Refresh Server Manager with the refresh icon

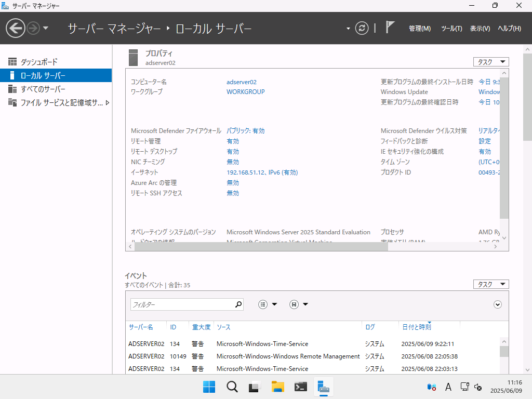coord(362,28)
